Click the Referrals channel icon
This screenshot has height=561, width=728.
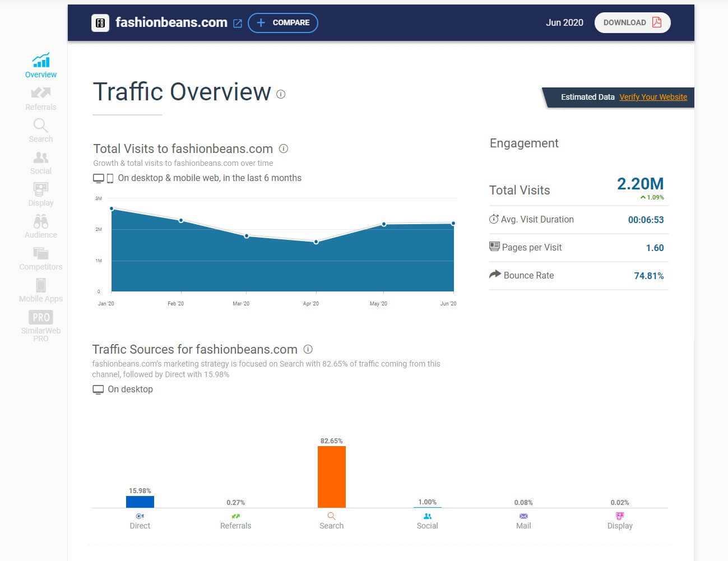click(x=236, y=516)
